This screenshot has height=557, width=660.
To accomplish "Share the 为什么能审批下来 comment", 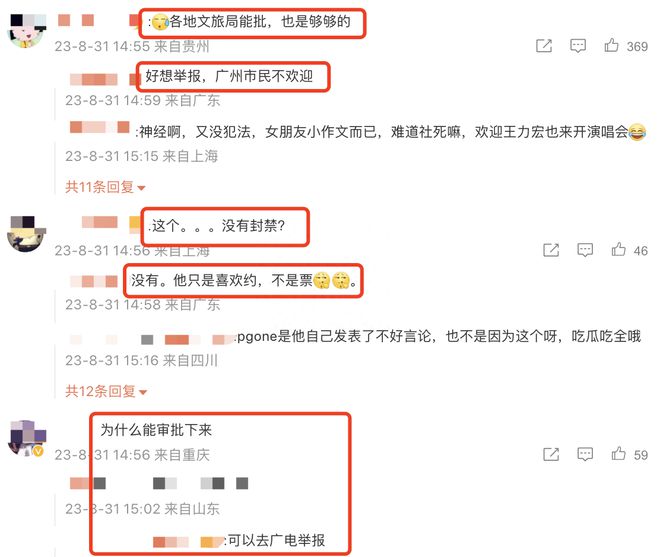I will pyautogui.click(x=551, y=454).
